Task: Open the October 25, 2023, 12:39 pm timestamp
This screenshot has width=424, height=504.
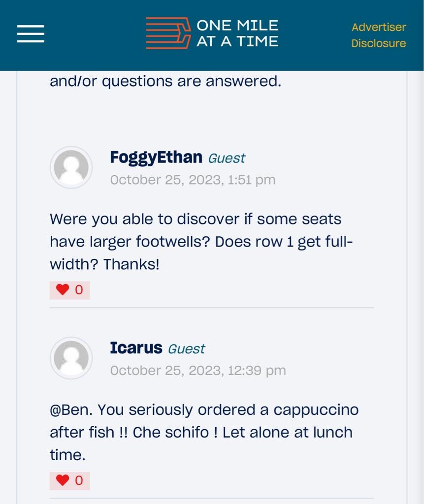Action: [x=198, y=370]
